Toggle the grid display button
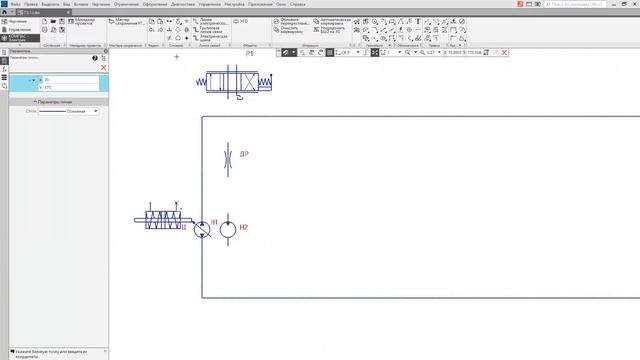Screen dimensions: 640x360 330,52
